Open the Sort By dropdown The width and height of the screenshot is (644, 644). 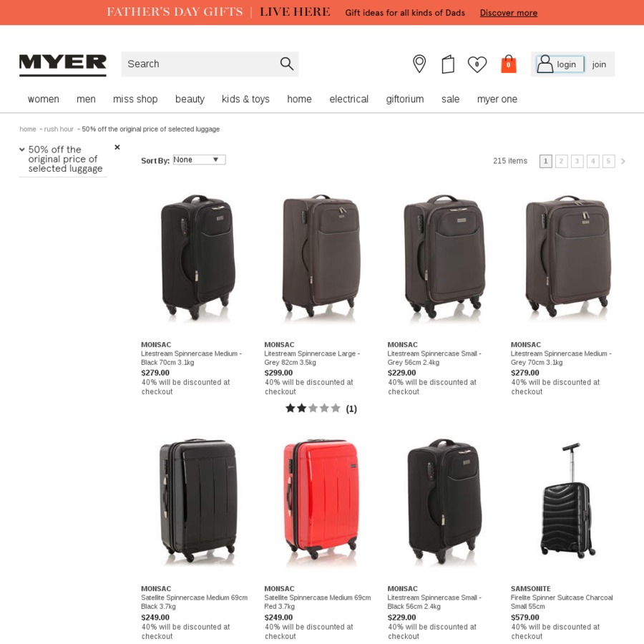click(x=199, y=160)
